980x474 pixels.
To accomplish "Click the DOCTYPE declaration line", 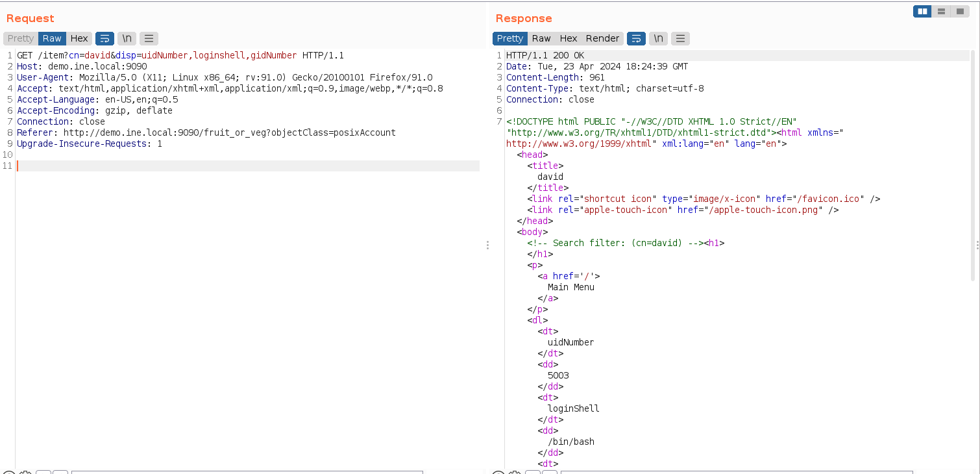I will coord(652,121).
